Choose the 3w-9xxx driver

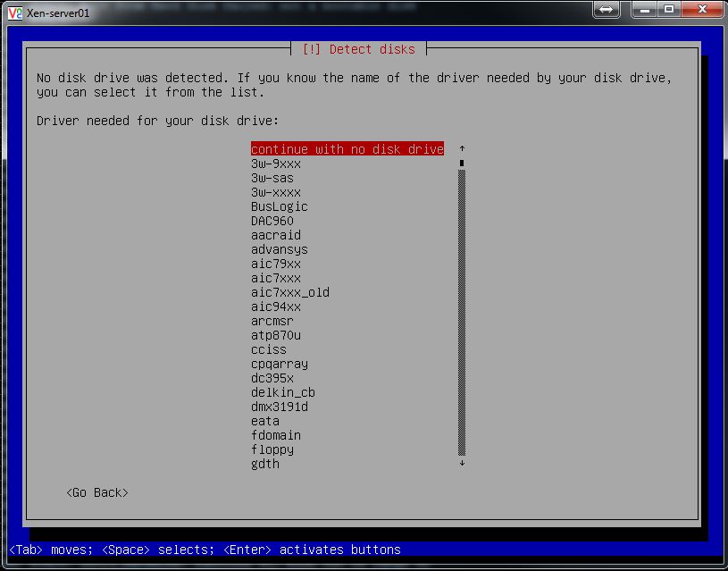(276, 164)
